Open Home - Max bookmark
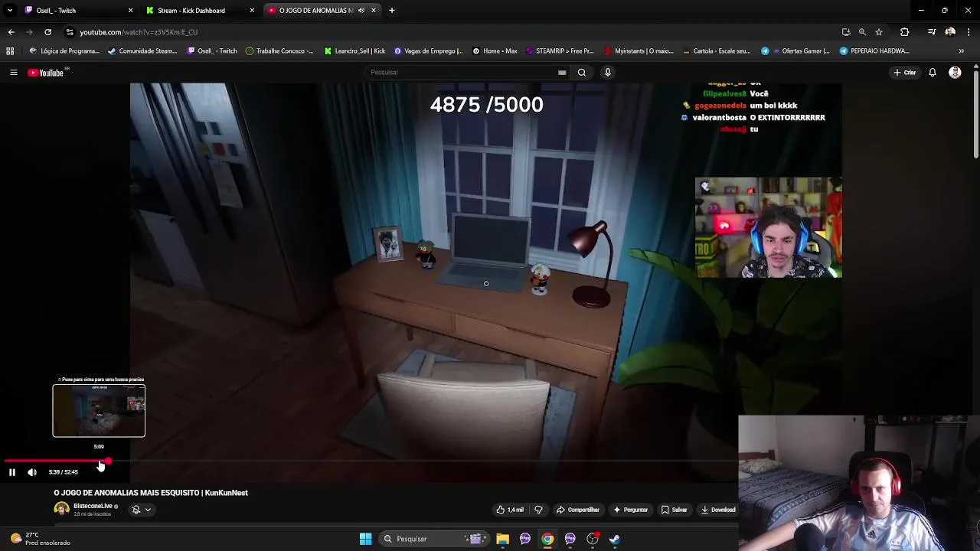The height and width of the screenshot is (551, 980). tap(495, 51)
